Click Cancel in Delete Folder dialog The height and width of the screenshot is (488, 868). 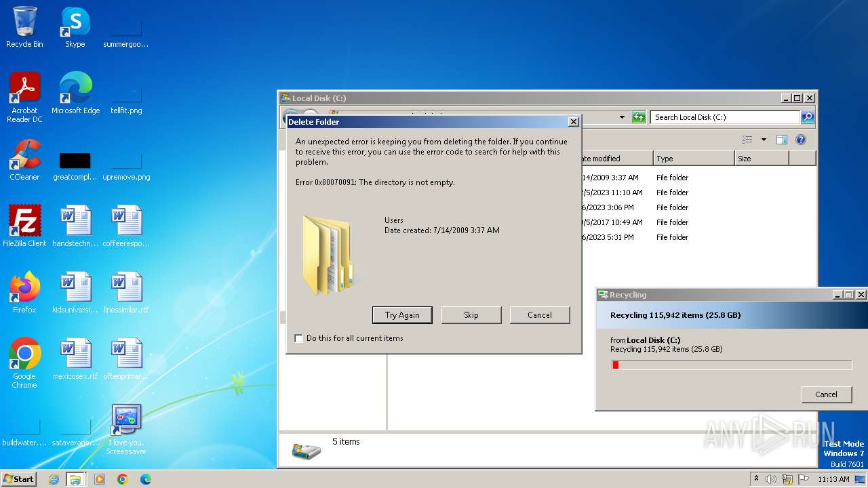click(540, 315)
